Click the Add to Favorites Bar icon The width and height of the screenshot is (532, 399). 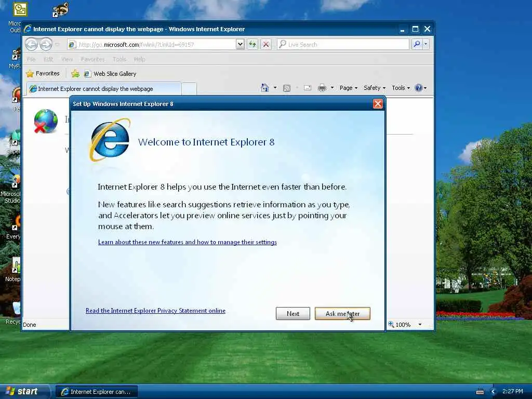click(x=75, y=74)
